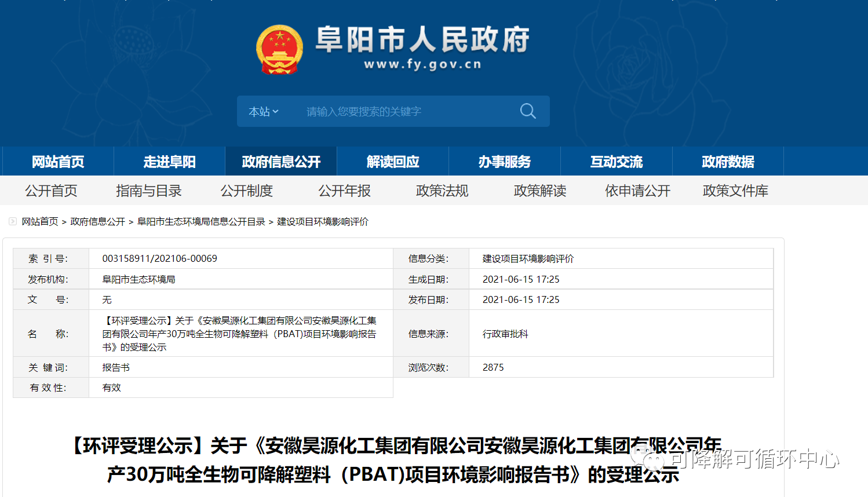The height and width of the screenshot is (497, 868).
Task: Click the 名称 cell document title text
Action: [x=239, y=334]
